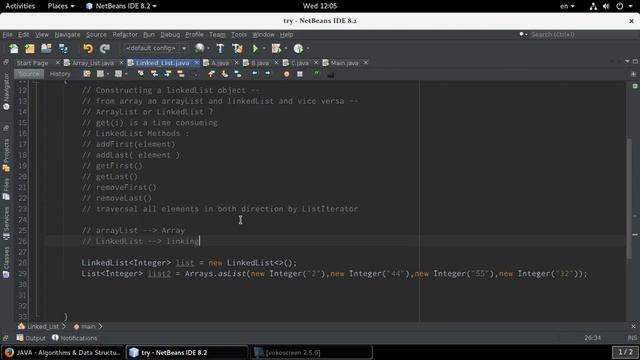
Task: Click the editor vertical scrollbar
Action: [629, 198]
